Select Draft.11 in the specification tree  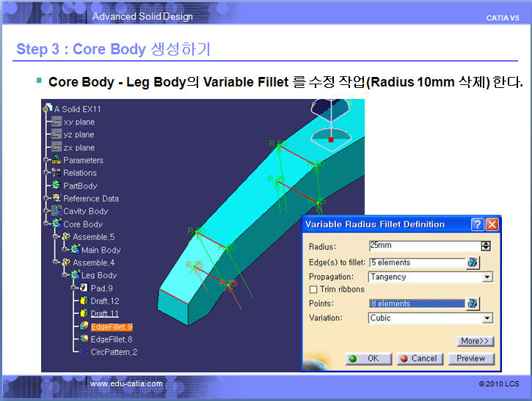[105, 314]
